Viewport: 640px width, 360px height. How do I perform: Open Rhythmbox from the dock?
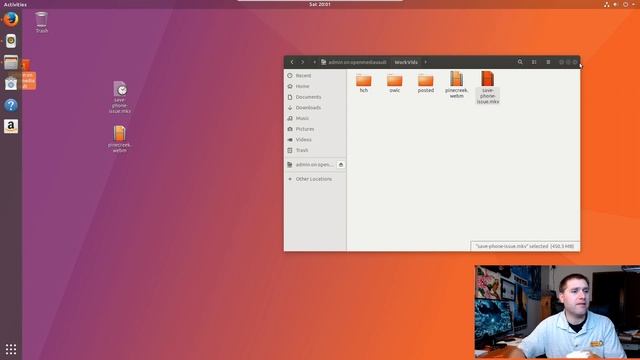[x=11, y=41]
